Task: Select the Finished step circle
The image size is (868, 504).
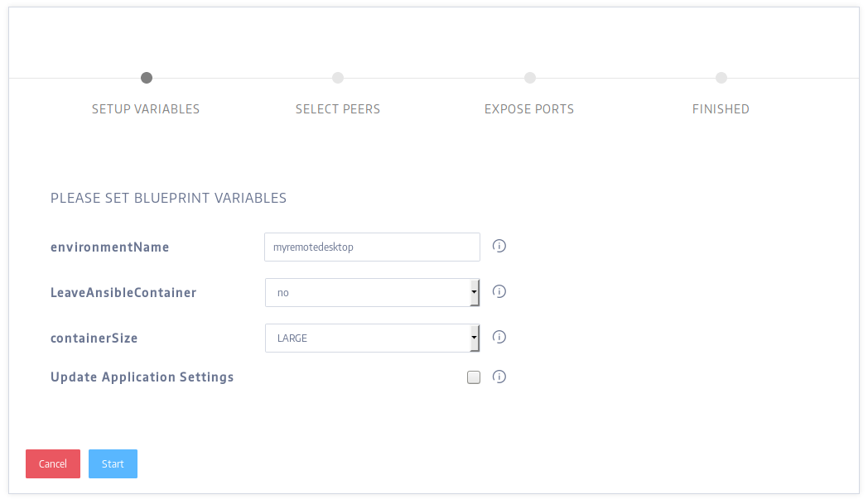Action: (721, 78)
